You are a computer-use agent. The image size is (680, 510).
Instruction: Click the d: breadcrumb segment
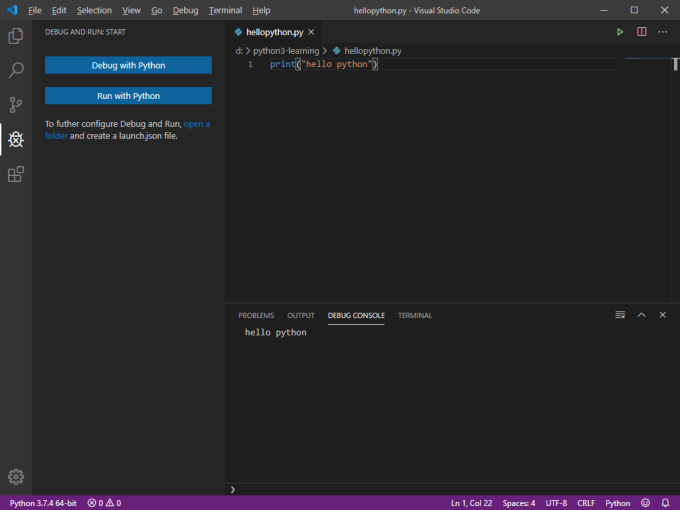click(x=239, y=51)
